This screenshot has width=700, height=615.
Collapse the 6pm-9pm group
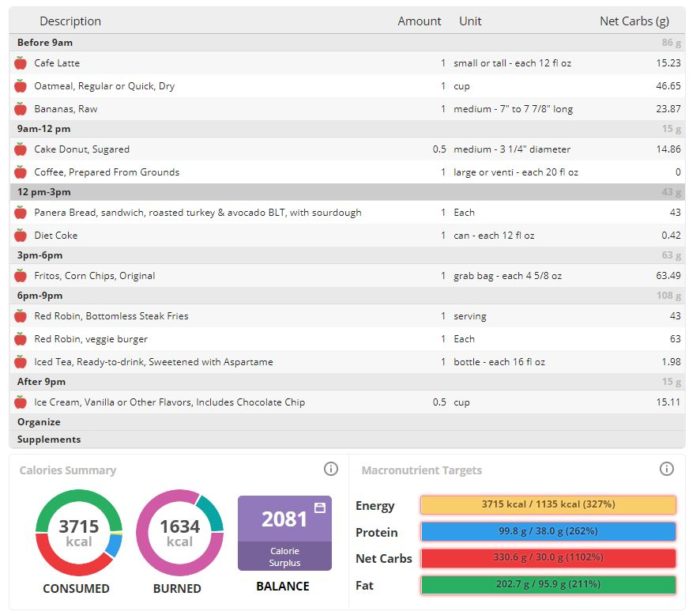pos(347,295)
